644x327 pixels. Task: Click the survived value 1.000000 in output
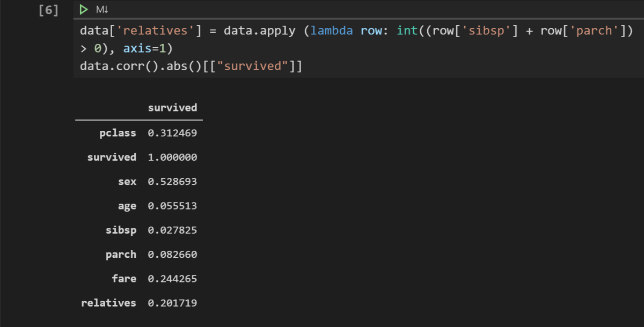tap(173, 157)
